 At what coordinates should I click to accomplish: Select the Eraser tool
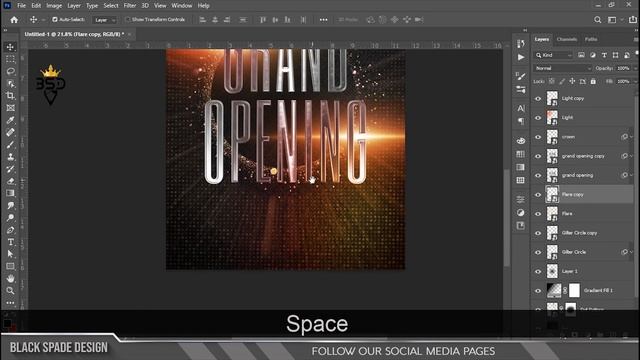(x=10, y=181)
